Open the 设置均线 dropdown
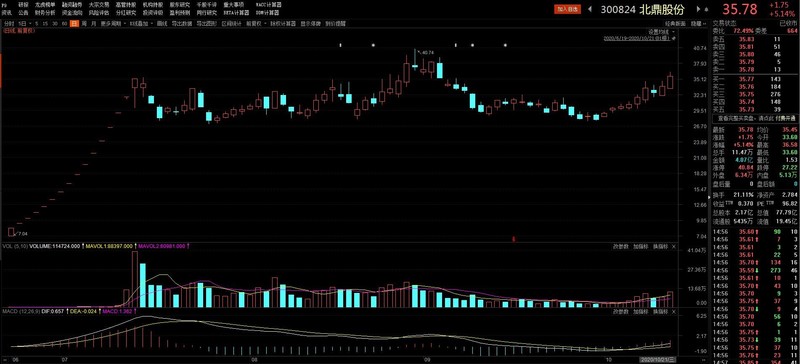 click(661, 32)
